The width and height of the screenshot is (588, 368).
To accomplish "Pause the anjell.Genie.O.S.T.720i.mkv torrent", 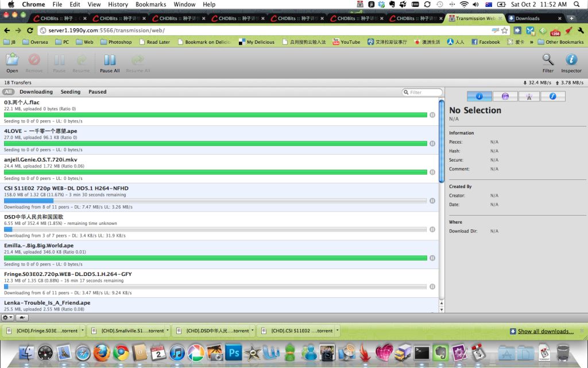I will click(x=432, y=172).
